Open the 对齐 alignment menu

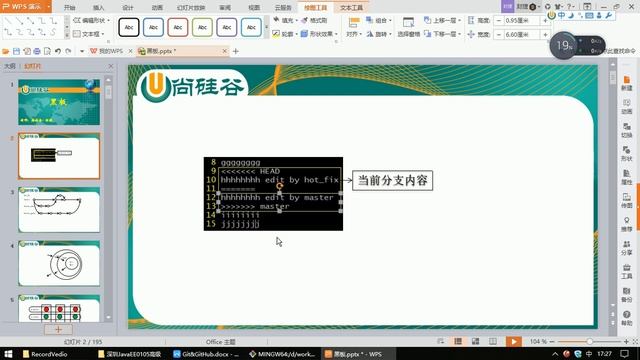point(354,28)
